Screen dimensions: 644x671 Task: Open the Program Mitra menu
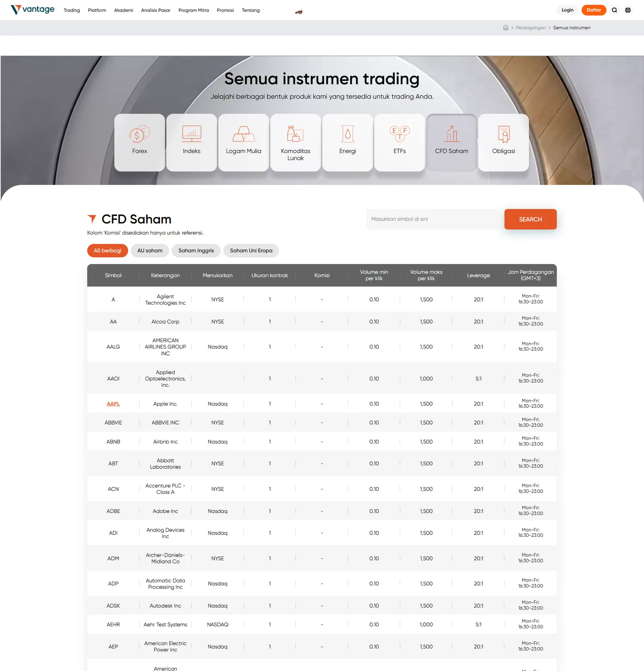click(194, 10)
